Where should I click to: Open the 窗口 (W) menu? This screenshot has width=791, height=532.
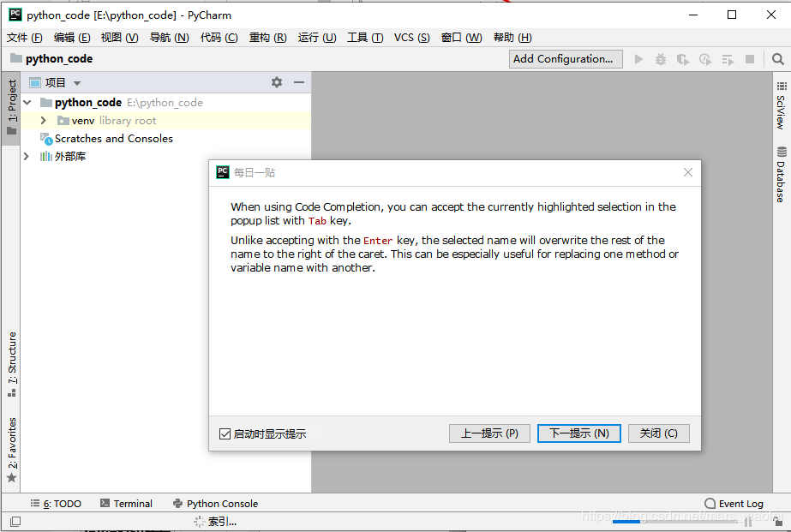(x=462, y=38)
